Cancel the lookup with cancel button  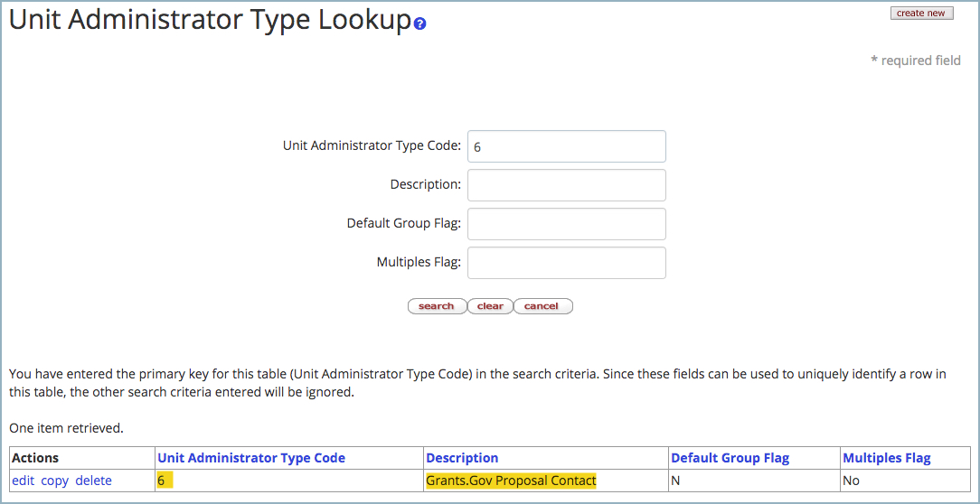tap(543, 306)
